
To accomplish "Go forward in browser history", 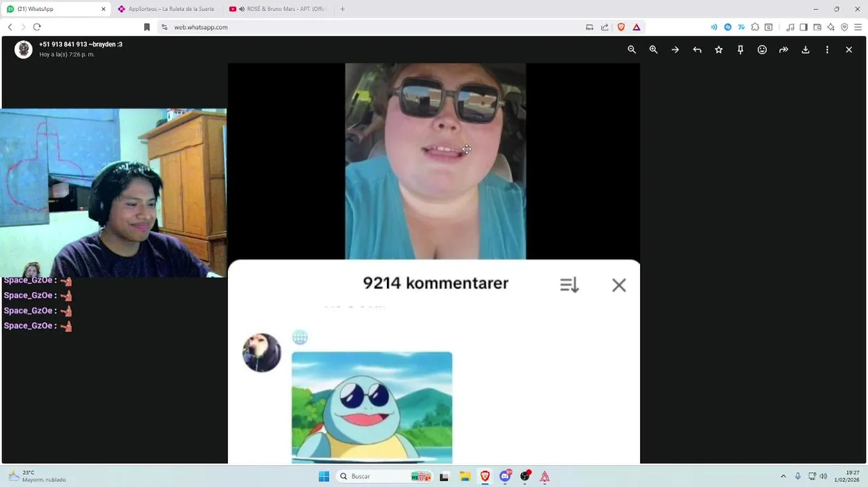I will (23, 27).
